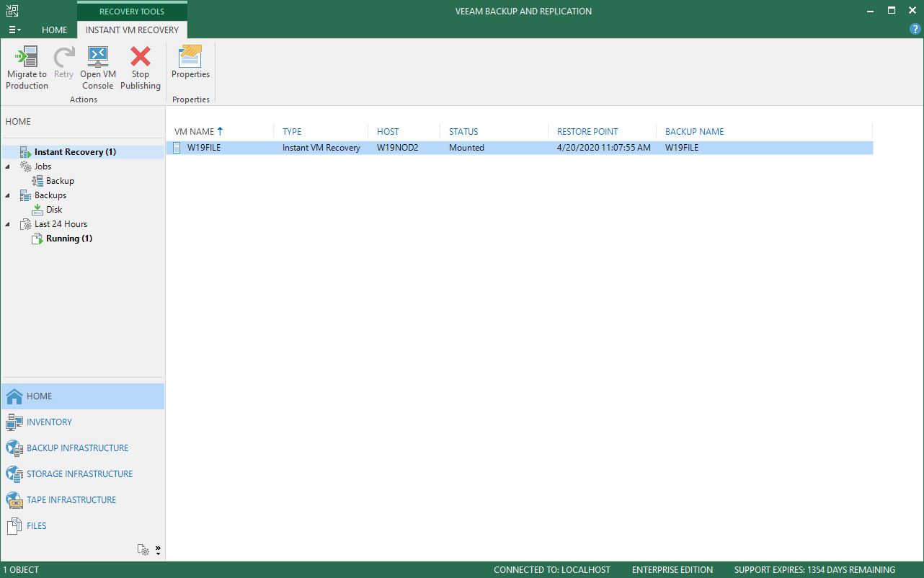The image size is (924, 578).
Task: Click CONNECTED TO: LOCALHOST in status bar
Action: coord(552,570)
